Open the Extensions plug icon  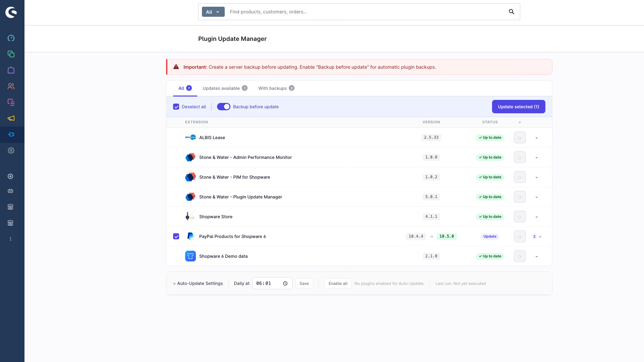coord(11,134)
